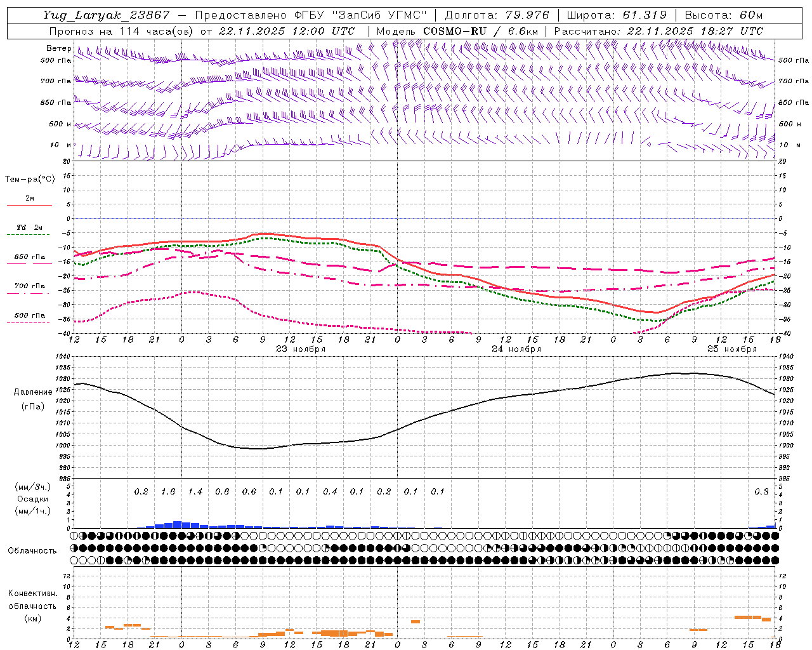Select the date label 25 ноября
The width and height of the screenshot is (812, 650).
[732, 349]
